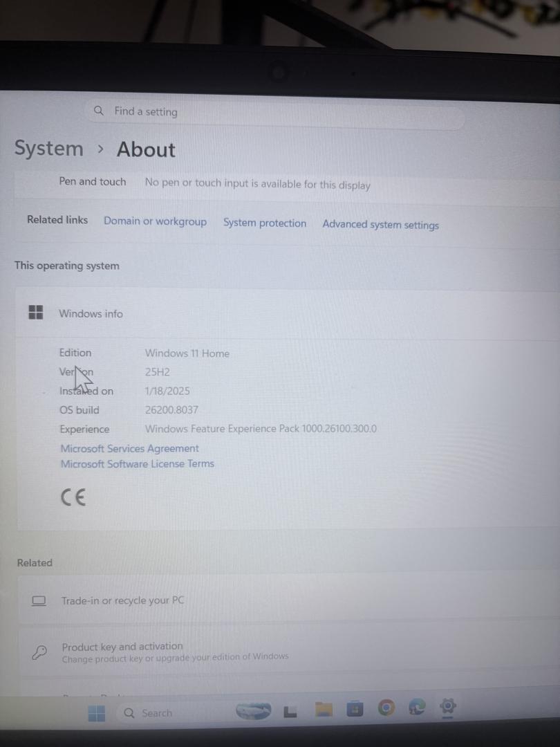Screen dimensions: 560x747
Task: Open Domain or workgroup link
Action: (156, 221)
